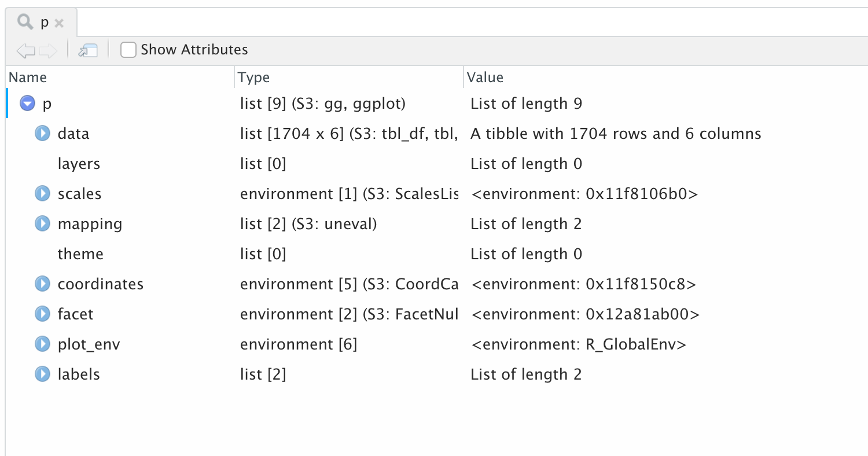Expand the scales environment node

(x=42, y=194)
